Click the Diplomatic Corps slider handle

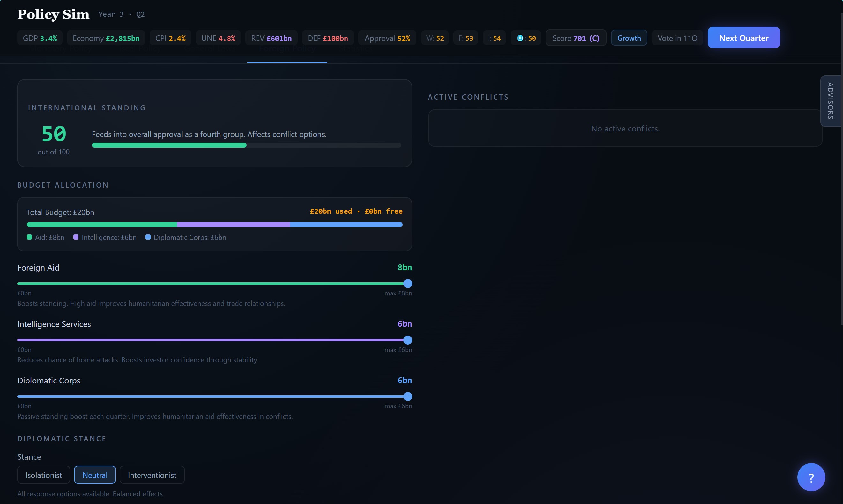point(407,396)
